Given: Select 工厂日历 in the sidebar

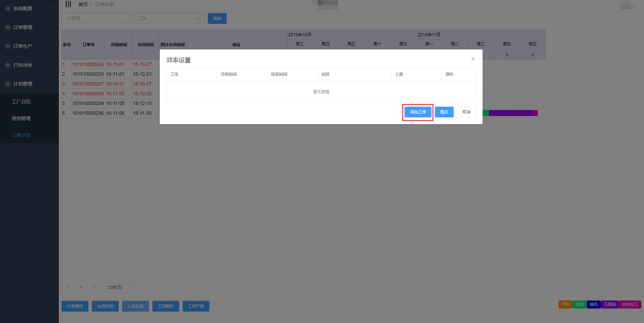Looking at the screenshot, I should click(x=21, y=102).
